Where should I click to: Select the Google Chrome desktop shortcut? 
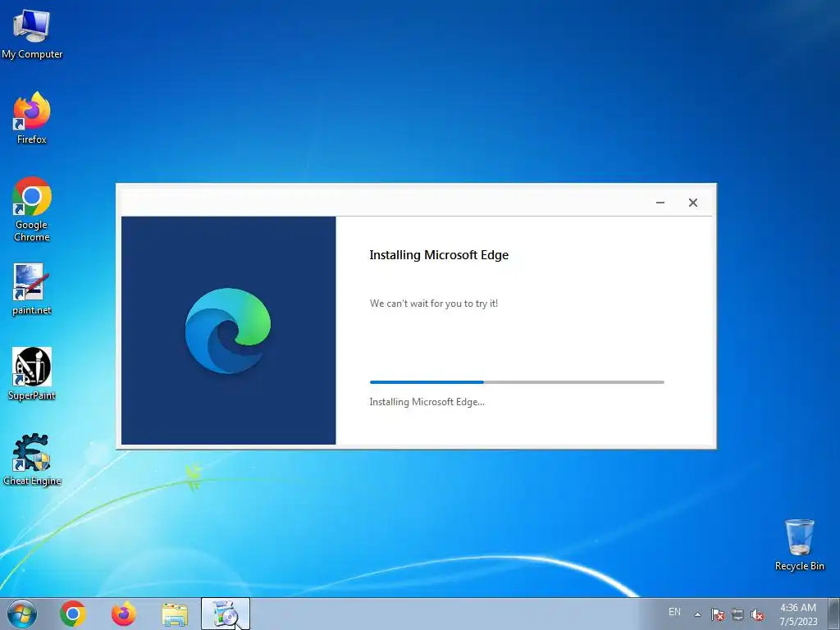pyautogui.click(x=32, y=209)
